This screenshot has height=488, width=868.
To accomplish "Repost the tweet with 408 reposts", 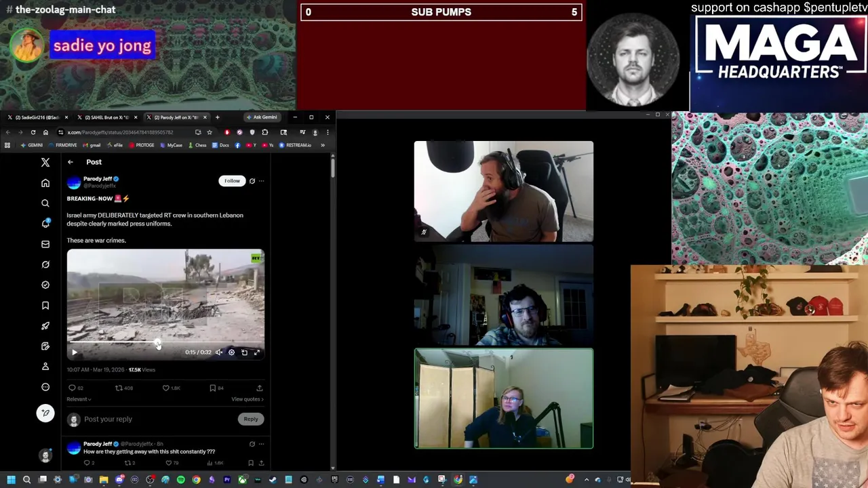I will click(119, 388).
